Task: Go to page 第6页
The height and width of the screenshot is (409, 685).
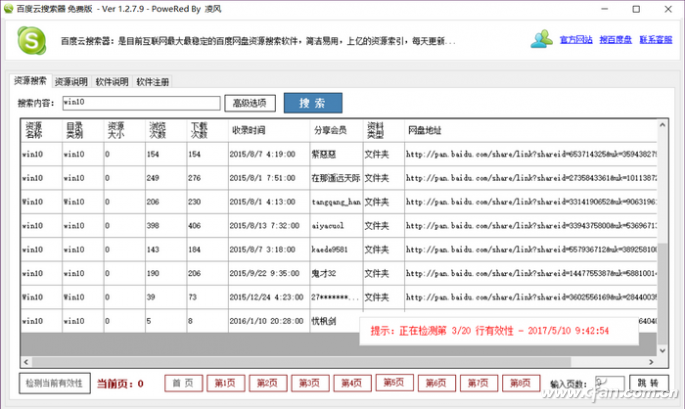Action: pos(437,383)
